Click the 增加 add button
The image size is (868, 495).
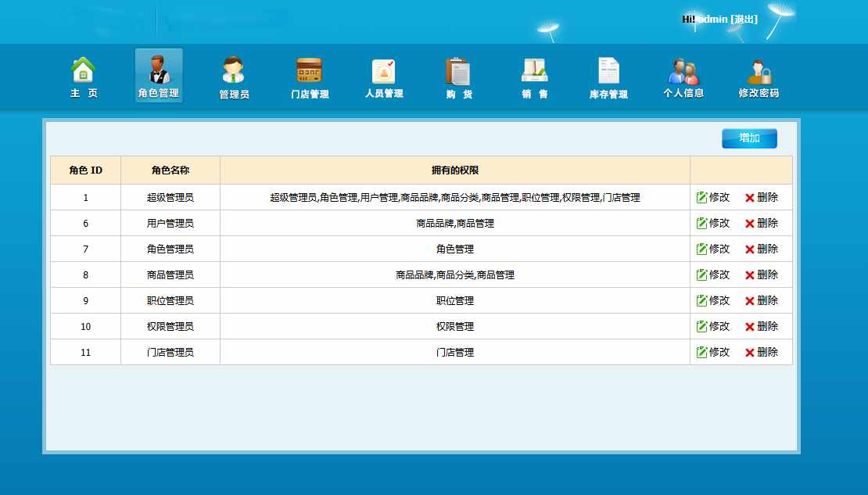pyautogui.click(x=749, y=138)
